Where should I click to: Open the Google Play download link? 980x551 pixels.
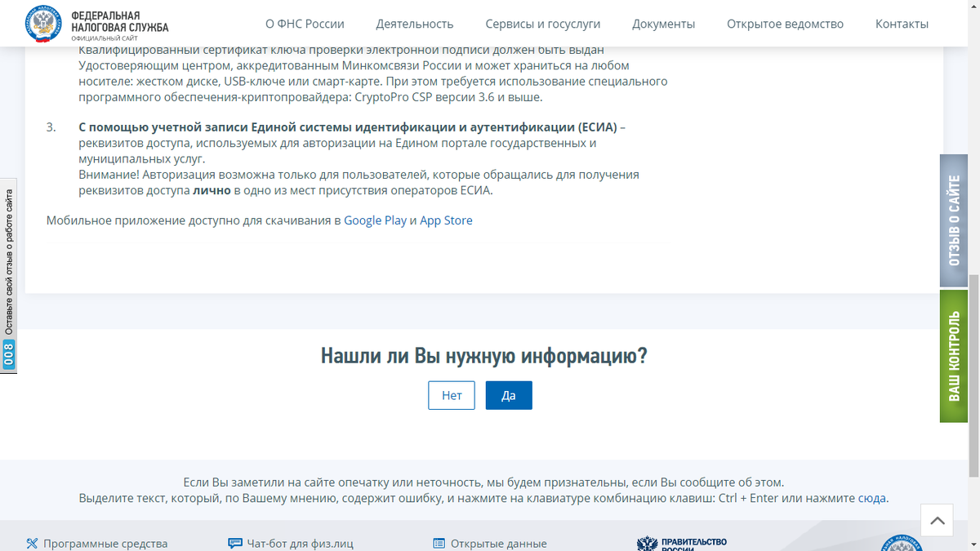(x=375, y=220)
